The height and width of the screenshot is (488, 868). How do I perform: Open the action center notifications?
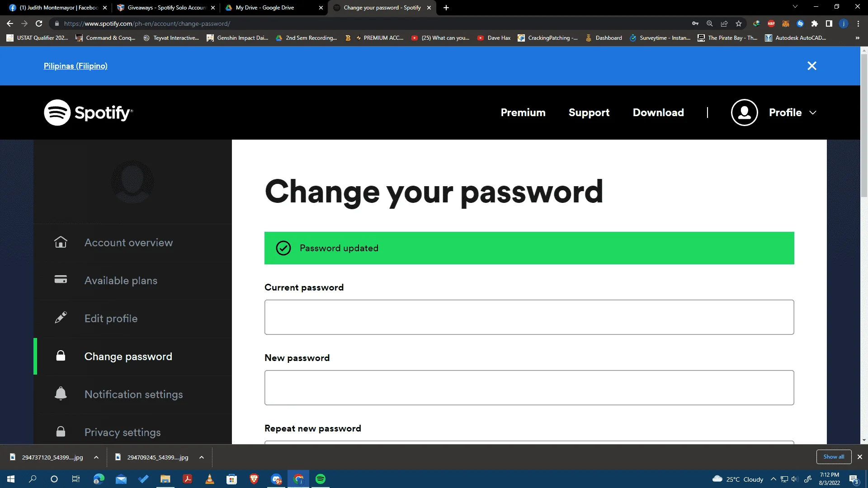(854, 479)
